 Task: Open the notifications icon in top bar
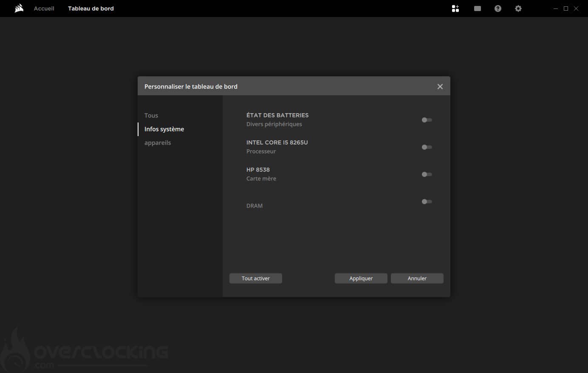point(478,9)
